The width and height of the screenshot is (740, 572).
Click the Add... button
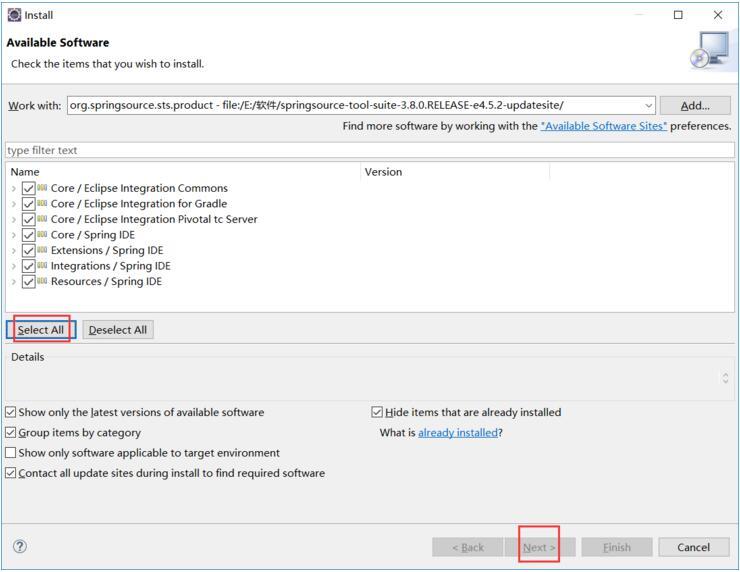(695, 105)
